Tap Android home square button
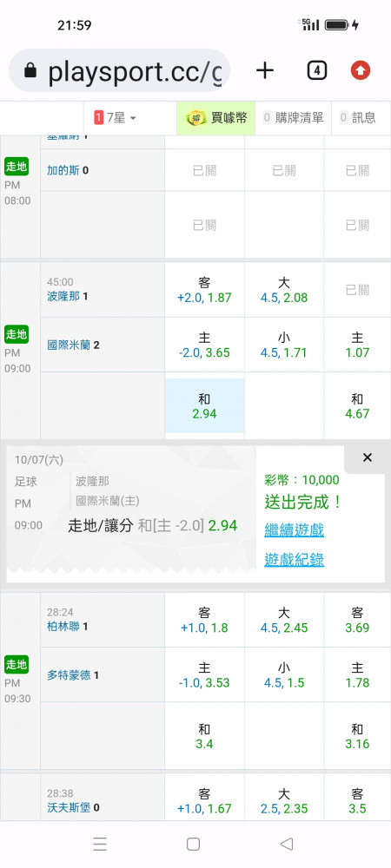The width and height of the screenshot is (391, 868). click(193, 844)
